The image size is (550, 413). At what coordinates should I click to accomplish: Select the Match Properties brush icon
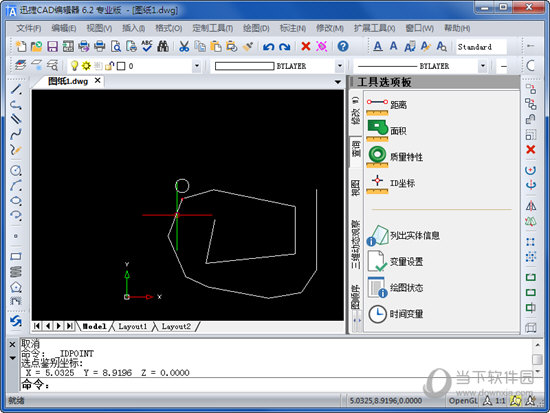248,46
